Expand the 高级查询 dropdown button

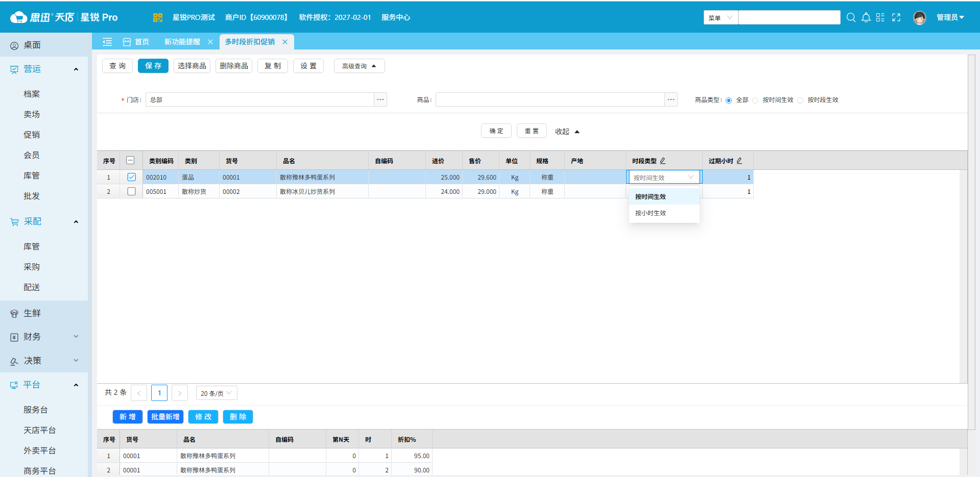click(359, 66)
